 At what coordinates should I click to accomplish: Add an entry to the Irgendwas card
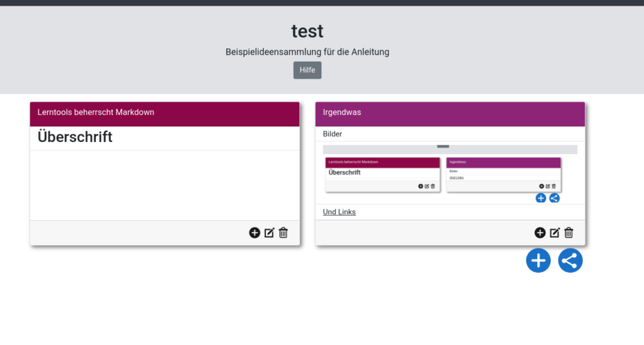pyautogui.click(x=540, y=233)
